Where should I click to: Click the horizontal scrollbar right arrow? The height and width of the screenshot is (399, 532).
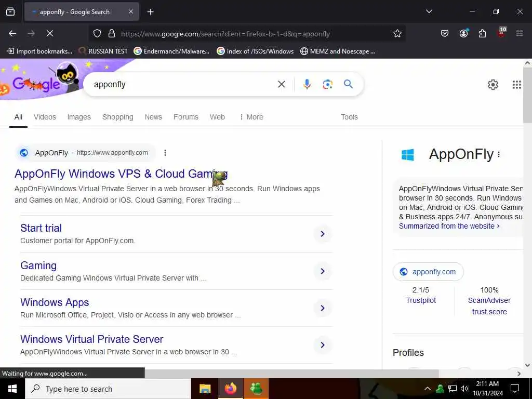tap(519, 374)
